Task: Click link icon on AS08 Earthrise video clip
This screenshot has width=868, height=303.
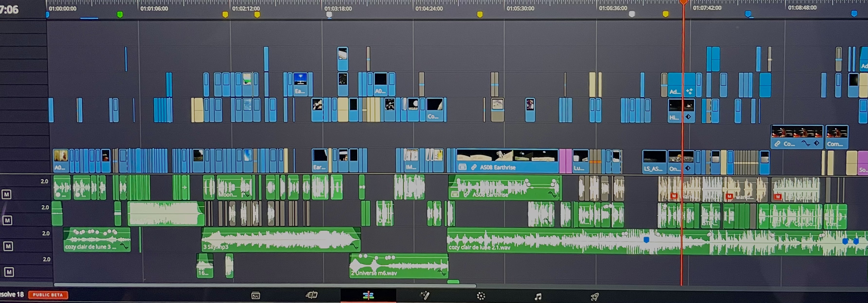Action: 474,167
